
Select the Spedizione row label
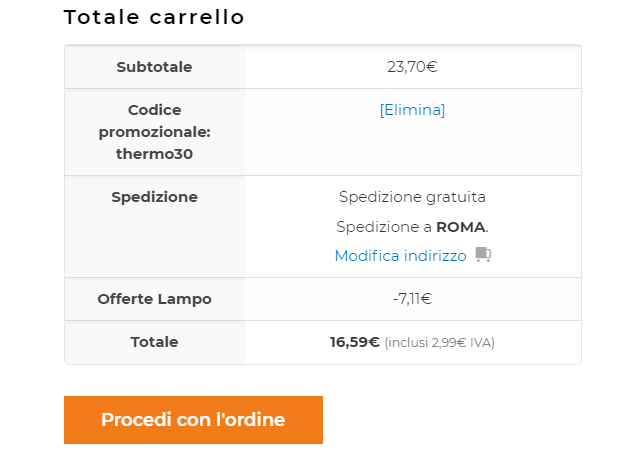154,197
